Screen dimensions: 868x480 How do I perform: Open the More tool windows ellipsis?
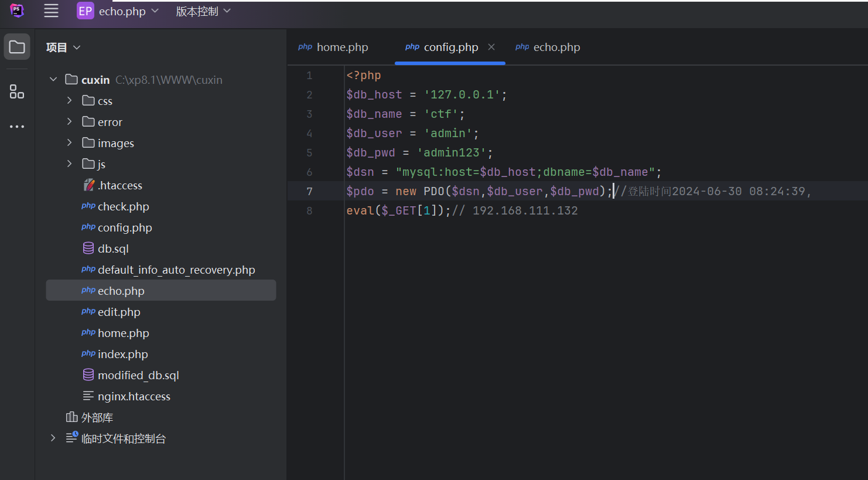(17, 127)
